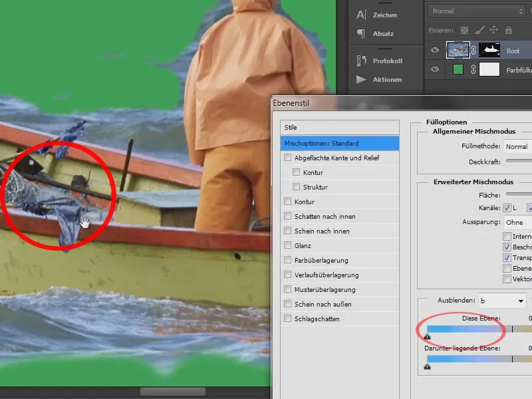The image size is (532, 399).
Task: Open the Zeichen panel icon
Action: point(361,15)
